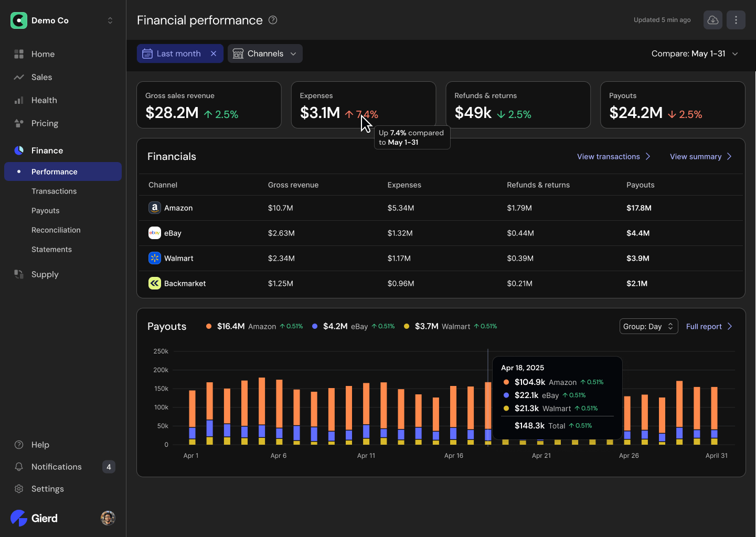Switch to the Transactions sidebar item

click(54, 191)
